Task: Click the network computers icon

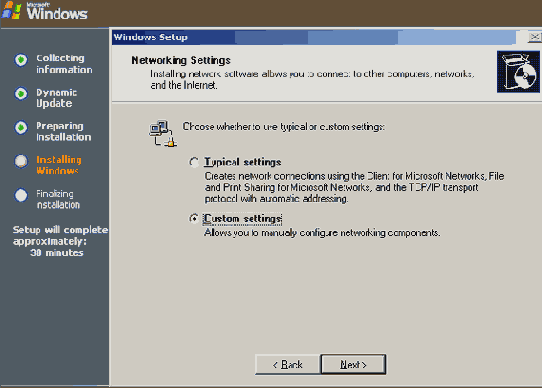Action: click(x=163, y=133)
